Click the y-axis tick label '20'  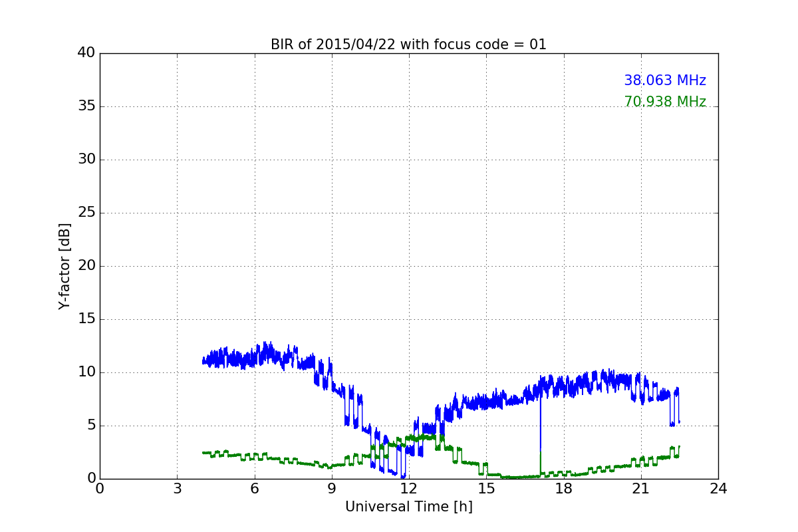click(86, 266)
